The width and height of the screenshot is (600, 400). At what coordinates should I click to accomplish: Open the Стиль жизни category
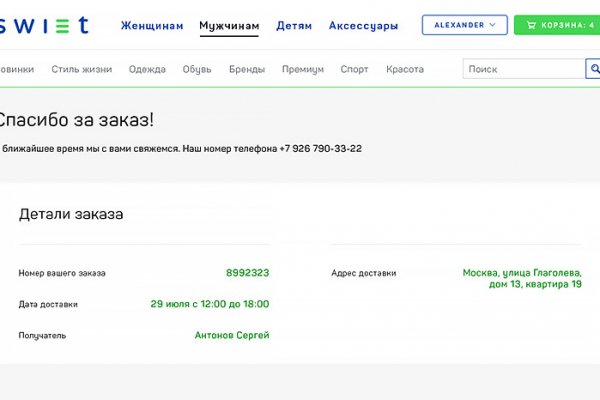[x=82, y=70]
